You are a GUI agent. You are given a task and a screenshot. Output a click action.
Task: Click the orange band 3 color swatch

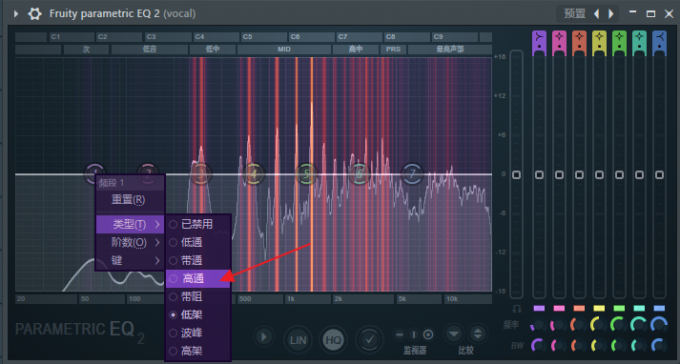point(579,308)
